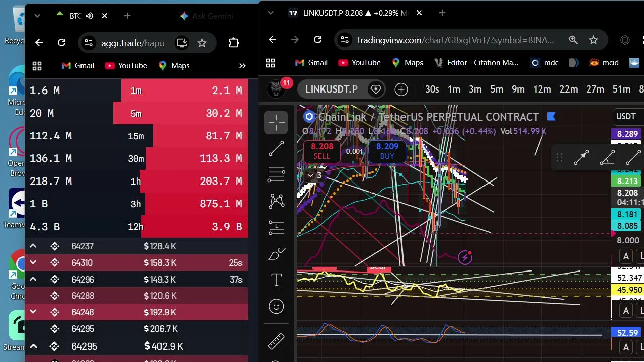Open apps grid in aggr.trade bookmarks bar

click(37, 66)
